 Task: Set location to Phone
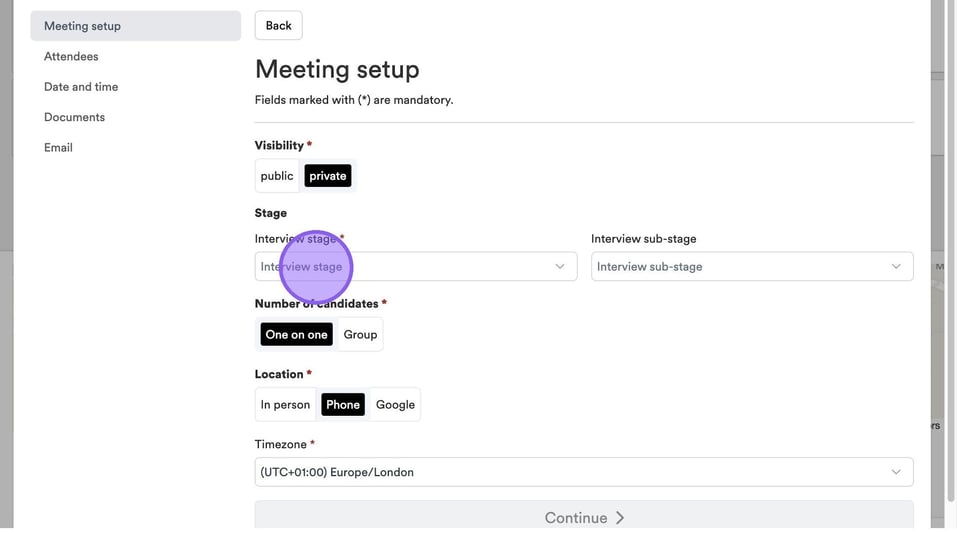point(342,405)
